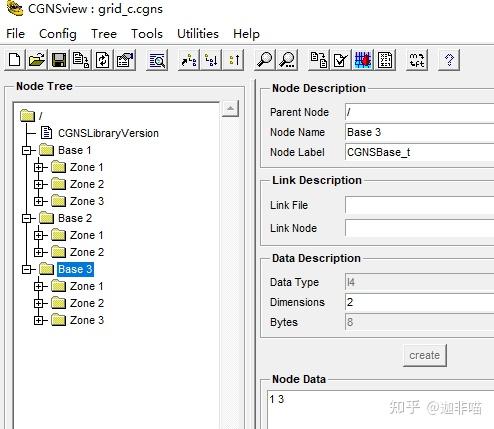
Task: Click the Link File field
Action: (x=420, y=205)
